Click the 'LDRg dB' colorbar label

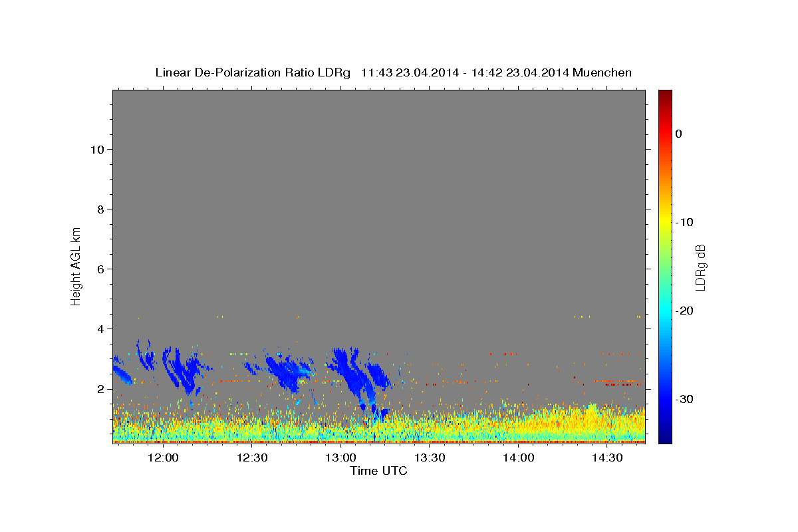point(700,267)
